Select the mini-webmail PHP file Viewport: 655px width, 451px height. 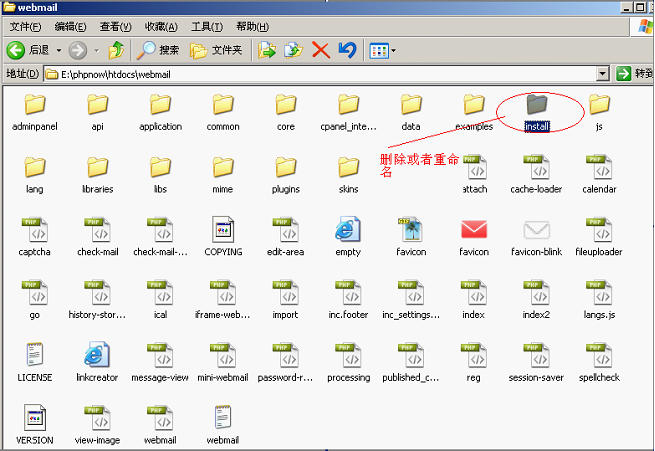[223, 362]
